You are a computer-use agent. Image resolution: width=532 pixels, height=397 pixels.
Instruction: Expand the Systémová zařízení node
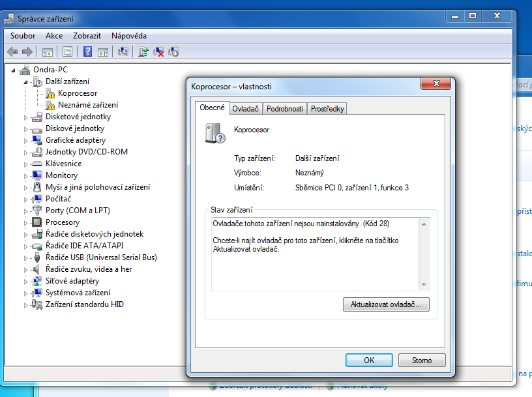[25, 293]
